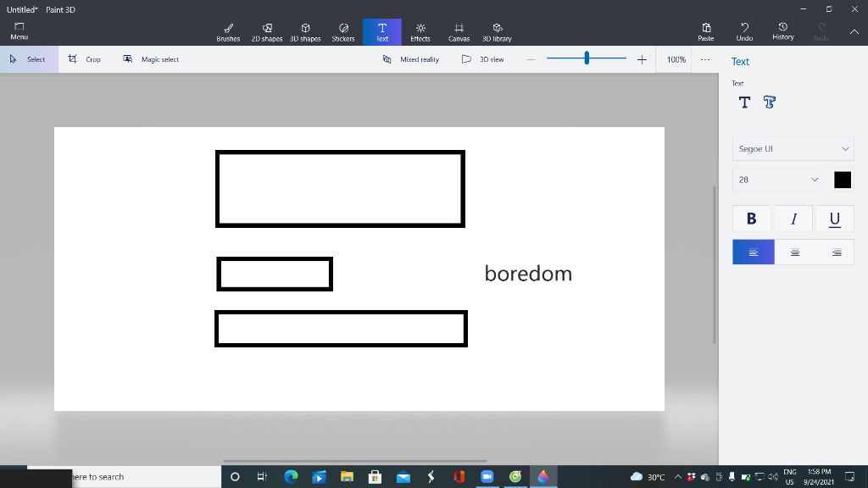Zoom in with plus button

click(642, 59)
